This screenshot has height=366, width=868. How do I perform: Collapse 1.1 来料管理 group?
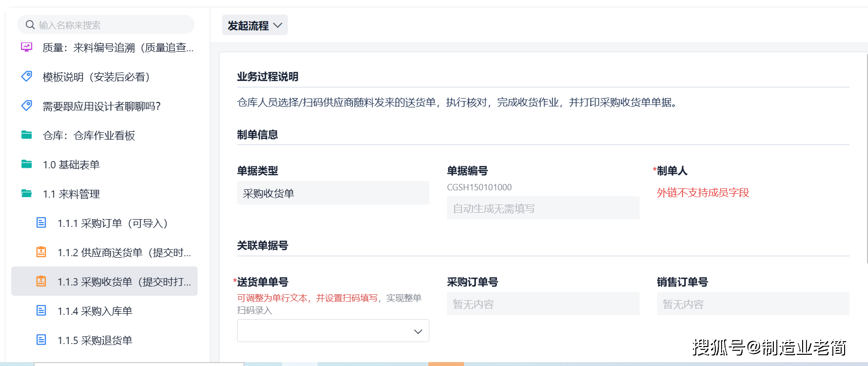coord(104,194)
